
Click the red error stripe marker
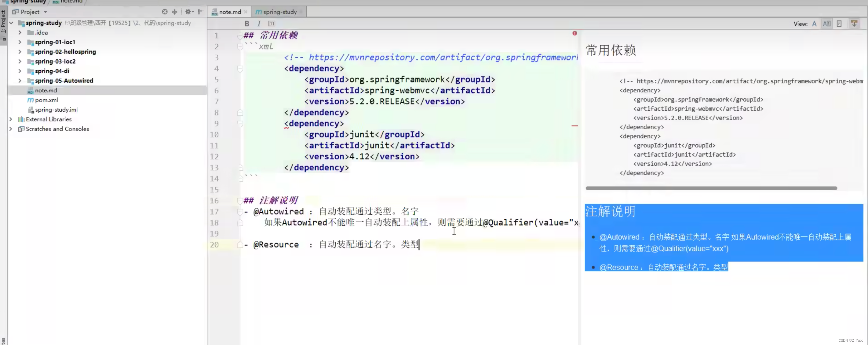(574, 126)
